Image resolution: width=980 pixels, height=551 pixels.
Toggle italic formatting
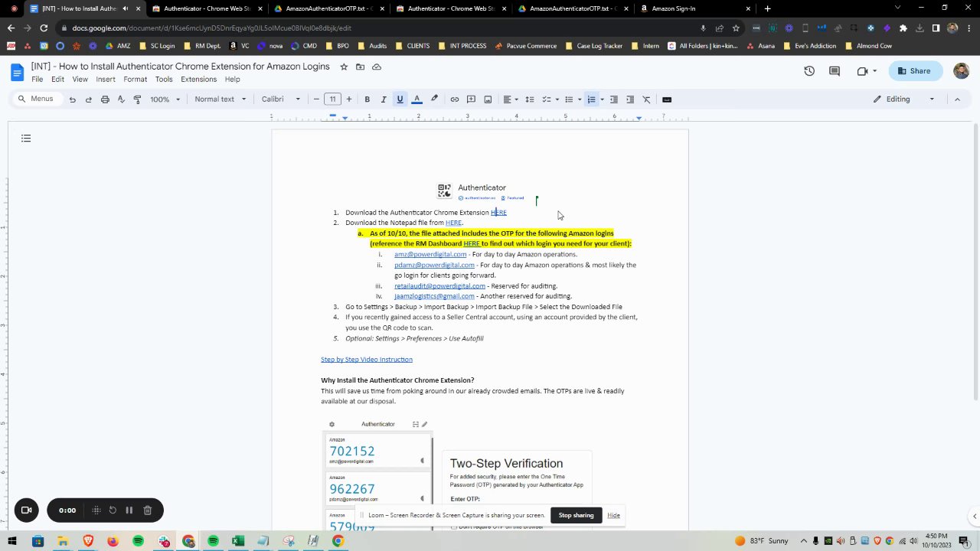click(x=384, y=99)
